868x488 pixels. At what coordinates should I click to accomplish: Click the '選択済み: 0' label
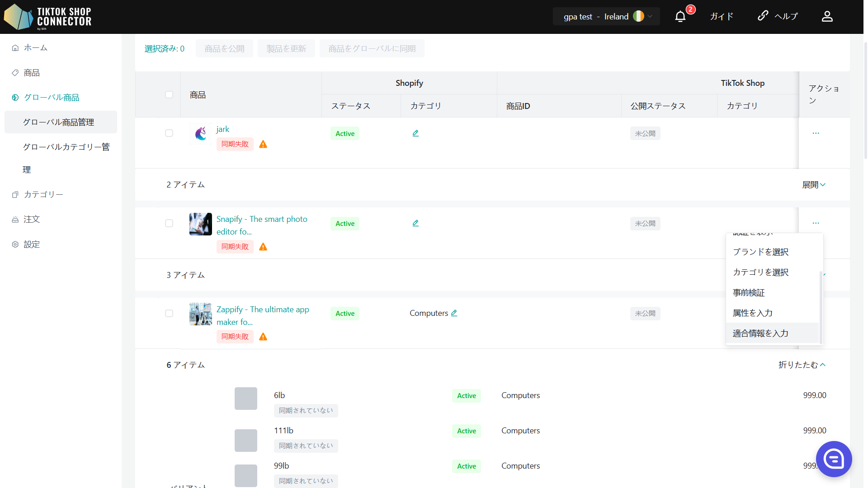pos(165,49)
